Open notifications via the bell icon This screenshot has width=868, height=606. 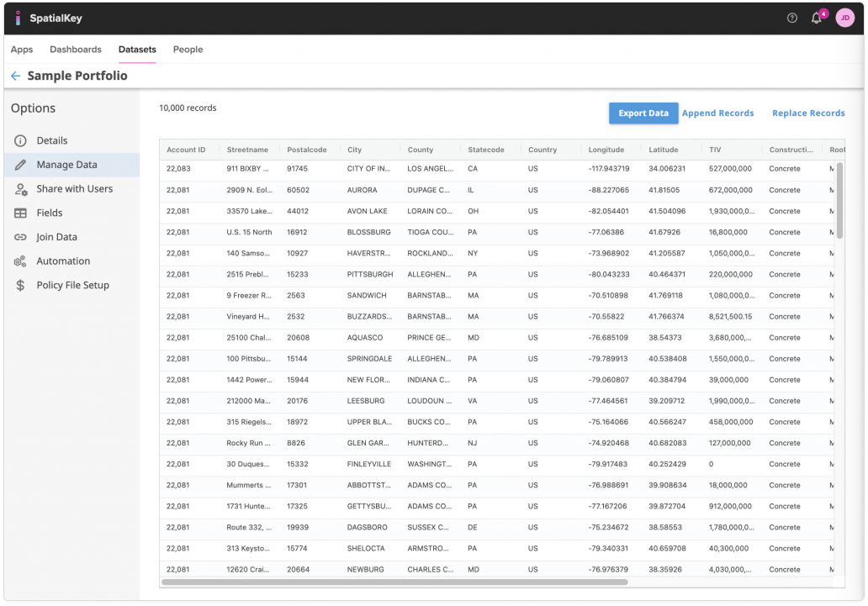[x=815, y=17]
